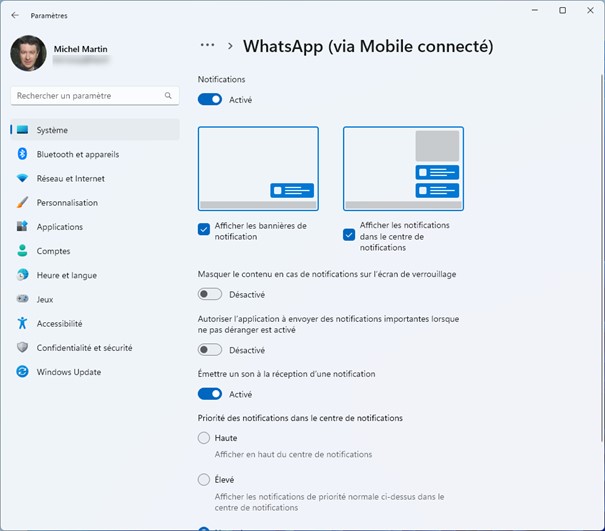
Task: Close the Paramètres window
Action: pos(590,10)
